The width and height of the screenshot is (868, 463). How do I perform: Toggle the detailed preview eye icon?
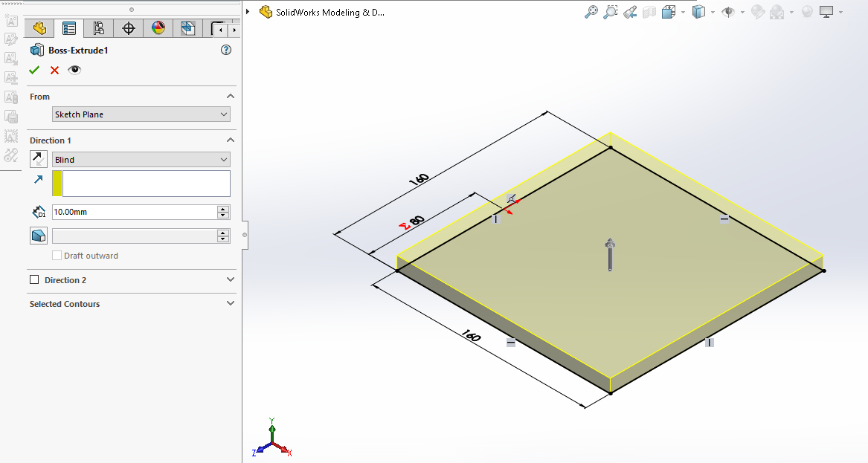pyautogui.click(x=74, y=70)
